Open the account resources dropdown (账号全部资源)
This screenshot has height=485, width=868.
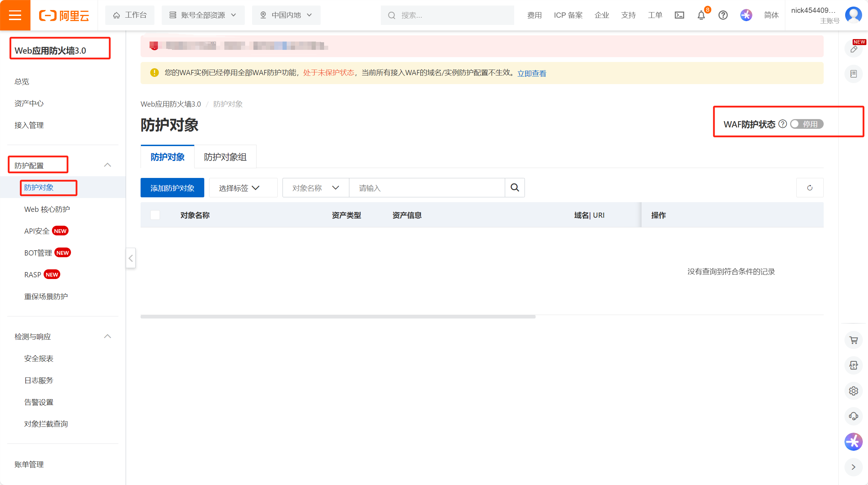click(x=203, y=15)
